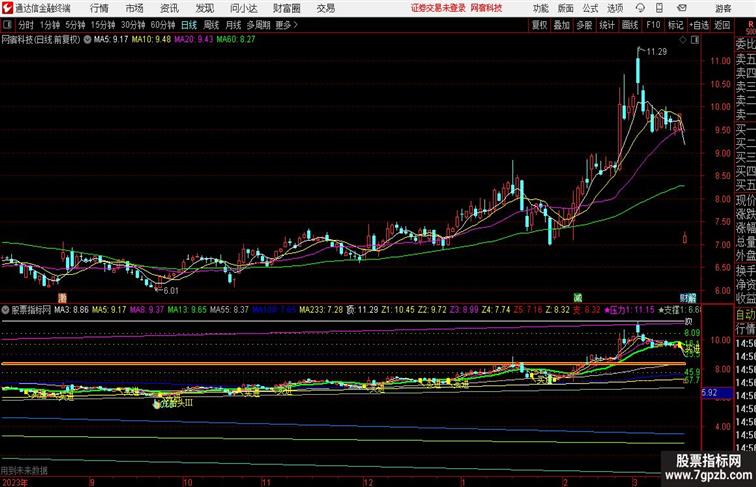756x487 pixels.
Task: Click the 行情 side panel tab
Action: click(745, 329)
